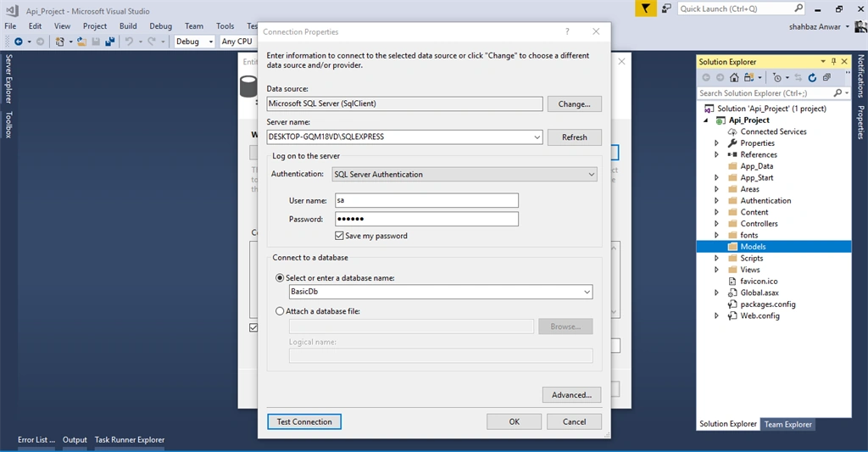Switch to the Team Explorer tab
This screenshot has height=452, width=868.
click(787, 424)
